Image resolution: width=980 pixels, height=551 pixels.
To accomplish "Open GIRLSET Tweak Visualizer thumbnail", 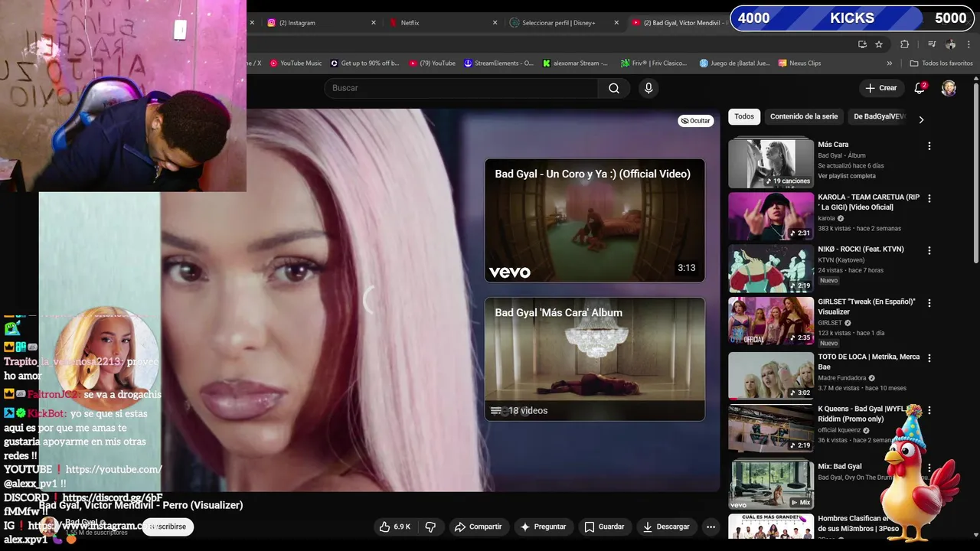I will (x=771, y=321).
